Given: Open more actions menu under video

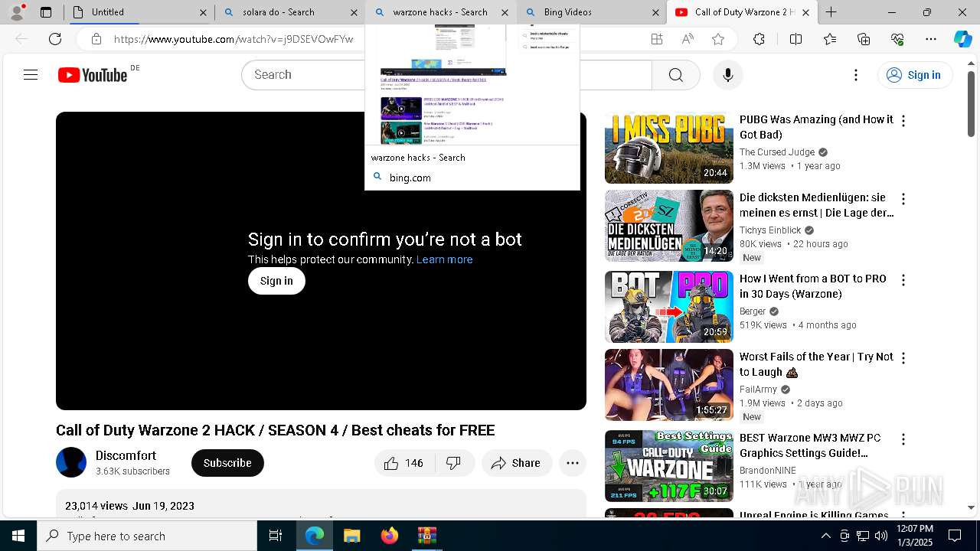Looking at the screenshot, I should click(572, 463).
